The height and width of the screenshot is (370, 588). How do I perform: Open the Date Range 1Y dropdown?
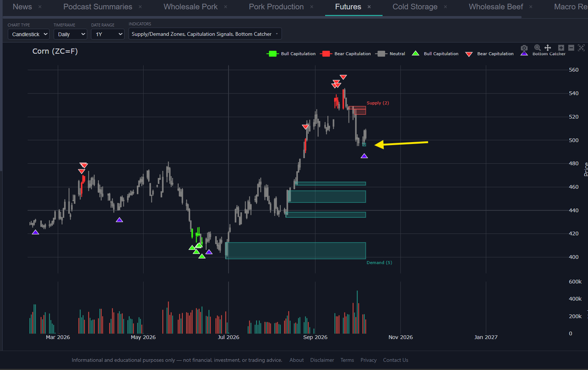(108, 34)
